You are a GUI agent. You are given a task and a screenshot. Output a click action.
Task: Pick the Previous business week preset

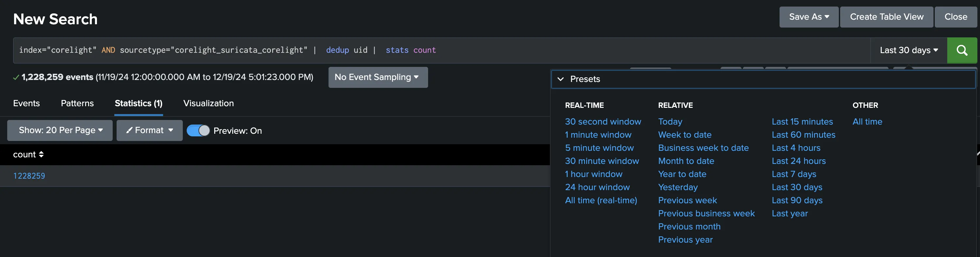coord(706,213)
